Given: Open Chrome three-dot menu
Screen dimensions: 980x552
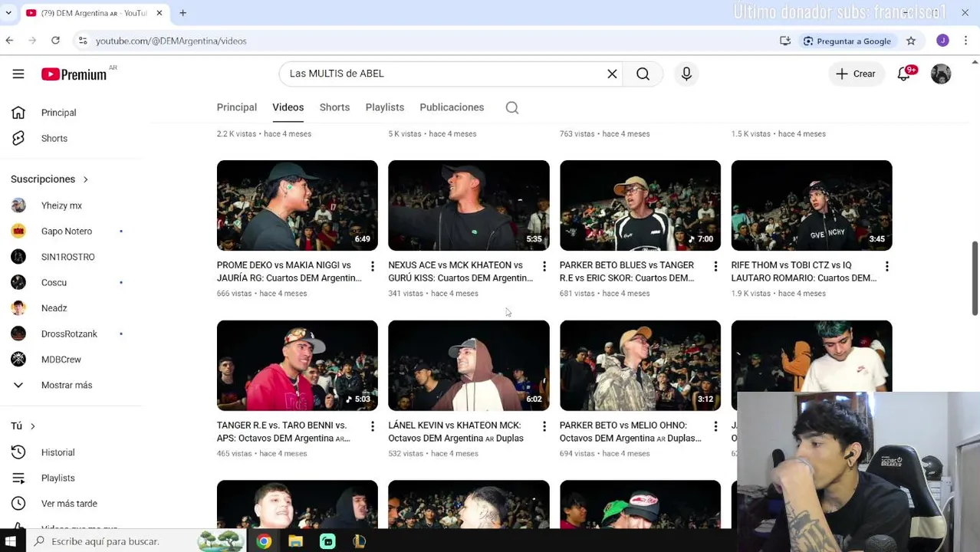Looking at the screenshot, I should 965,41.
